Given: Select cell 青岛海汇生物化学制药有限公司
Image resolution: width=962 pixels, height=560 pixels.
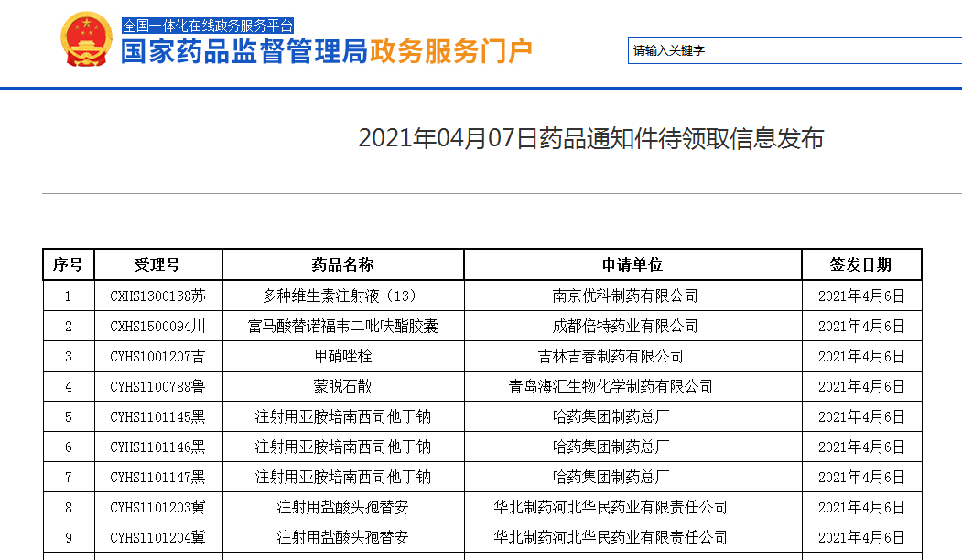Looking at the screenshot, I should [x=632, y=386].
